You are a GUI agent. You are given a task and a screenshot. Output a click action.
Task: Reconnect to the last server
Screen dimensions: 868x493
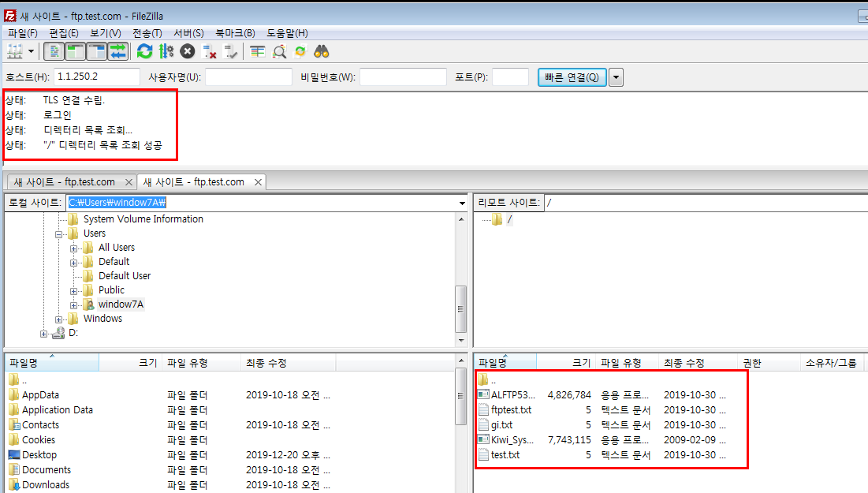tap(230, 51)
